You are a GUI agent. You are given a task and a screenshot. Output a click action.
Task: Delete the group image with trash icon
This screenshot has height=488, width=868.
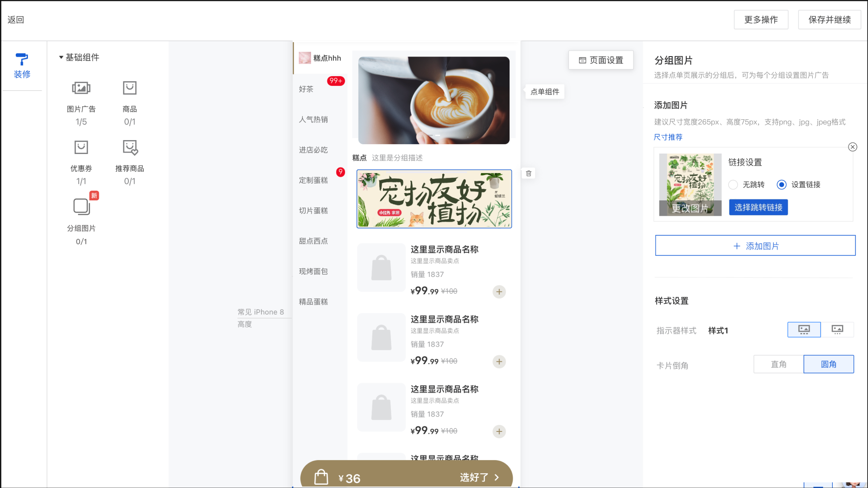(x=529, y=173)
